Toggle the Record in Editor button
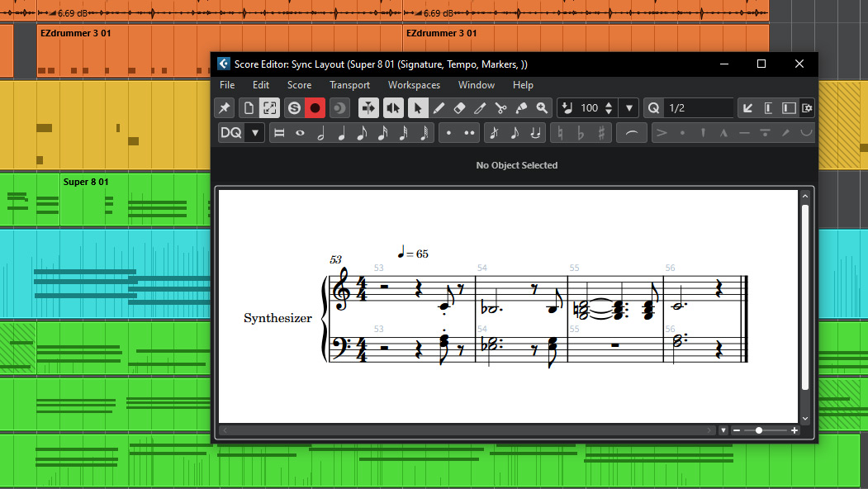 315,108
